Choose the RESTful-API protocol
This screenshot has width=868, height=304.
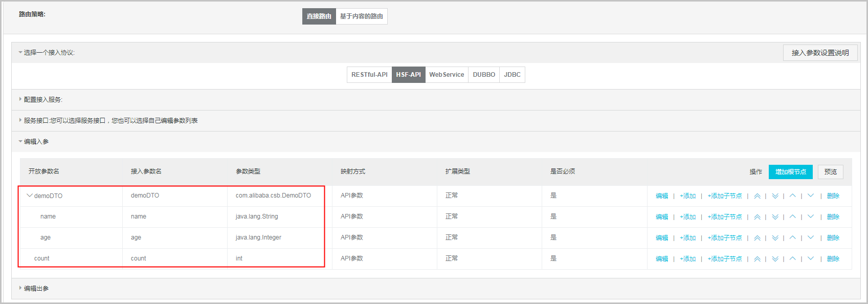pyautogui.click(x=369, y=75)
